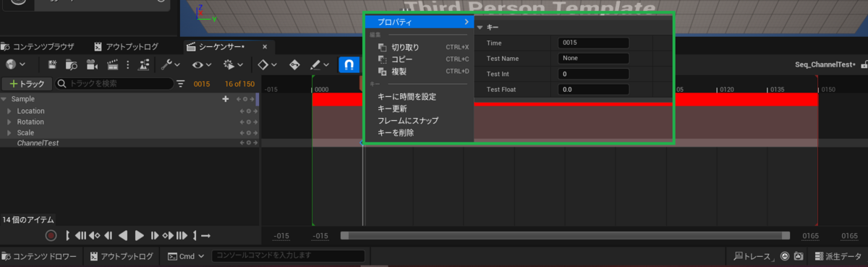Select キーに時間を設定 menu entry
868x267 pixels.
(420, 96)
